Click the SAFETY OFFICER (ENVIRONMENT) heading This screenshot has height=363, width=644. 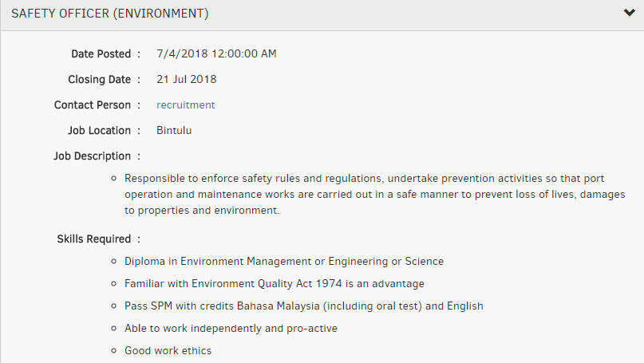coord(110,14)
